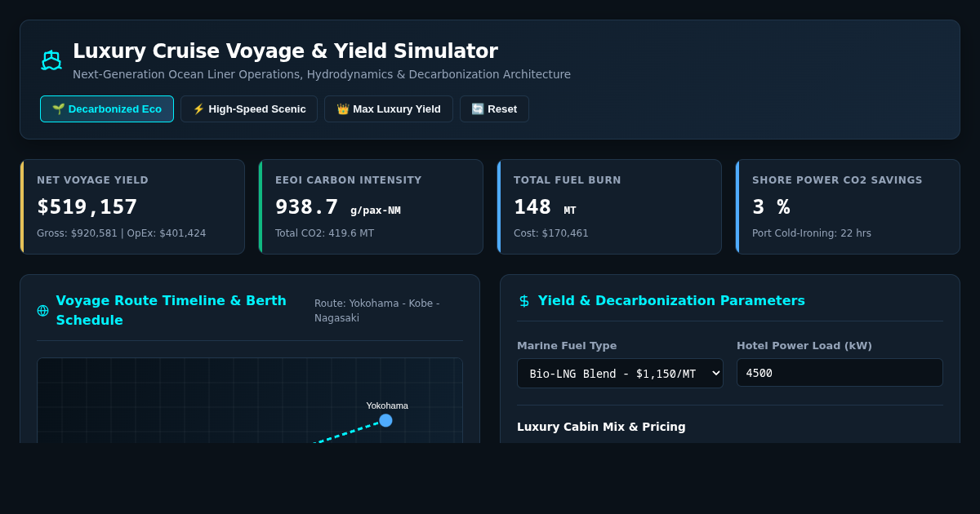This screenshot has width=980, height=514.
Task: Click the Next-Generation Ocean Liner subtitle
Action: [322, 74]
